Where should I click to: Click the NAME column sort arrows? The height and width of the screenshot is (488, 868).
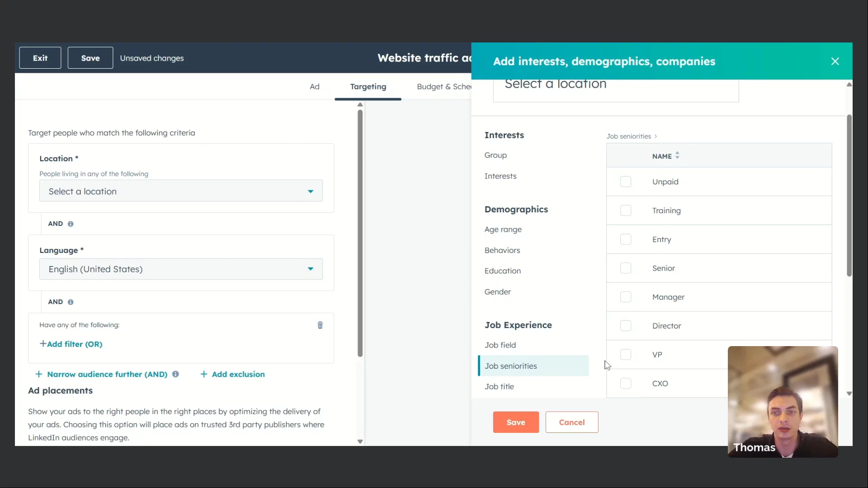tap(677, 155)
